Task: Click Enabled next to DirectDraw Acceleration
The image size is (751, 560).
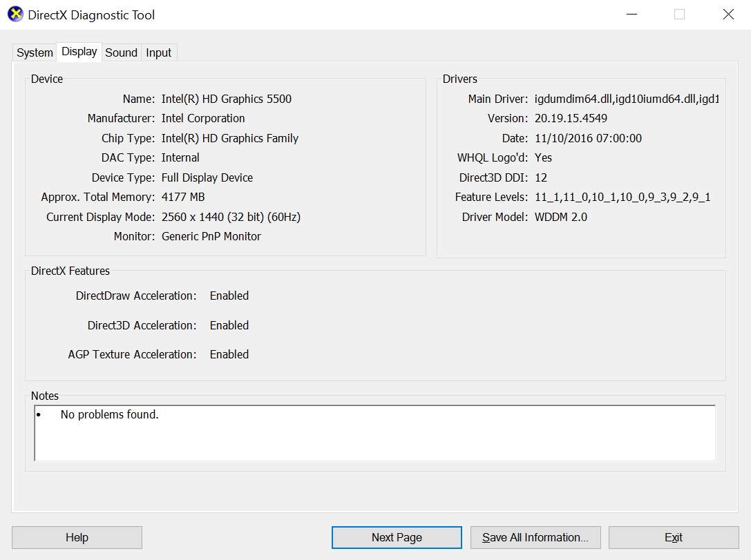Action: pos(229,296)
